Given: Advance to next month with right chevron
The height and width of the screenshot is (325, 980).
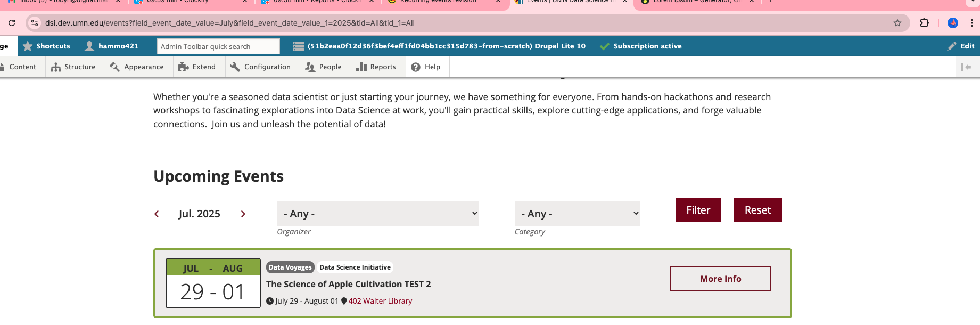Looking at the screenshot, I should 243,214.
